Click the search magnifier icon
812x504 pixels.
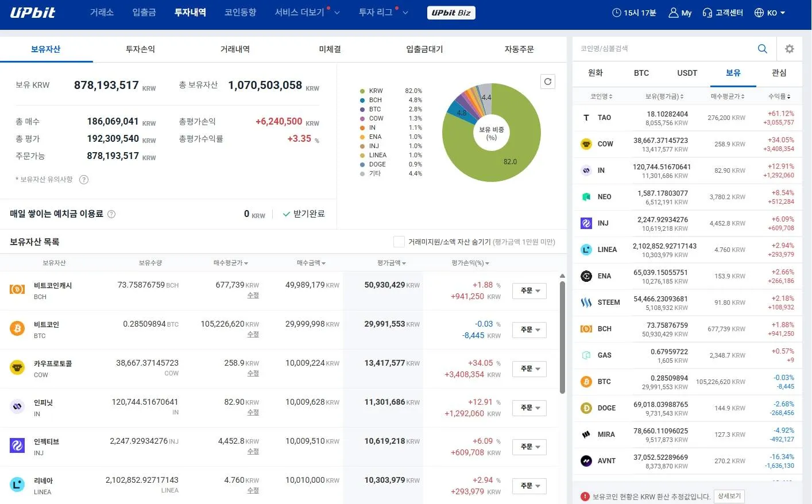point(762,49)
